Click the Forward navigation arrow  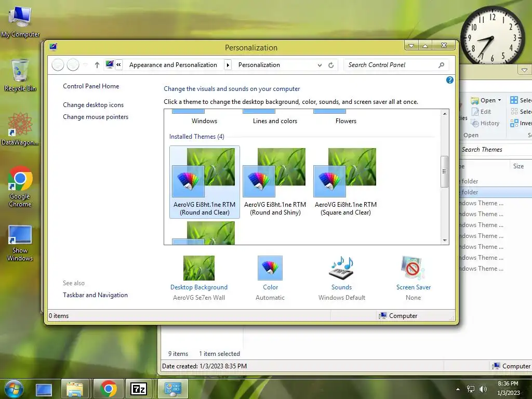[73, 64]
